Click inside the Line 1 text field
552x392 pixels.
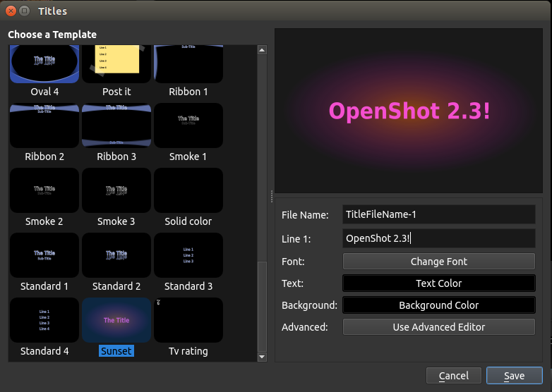(438, 238)
